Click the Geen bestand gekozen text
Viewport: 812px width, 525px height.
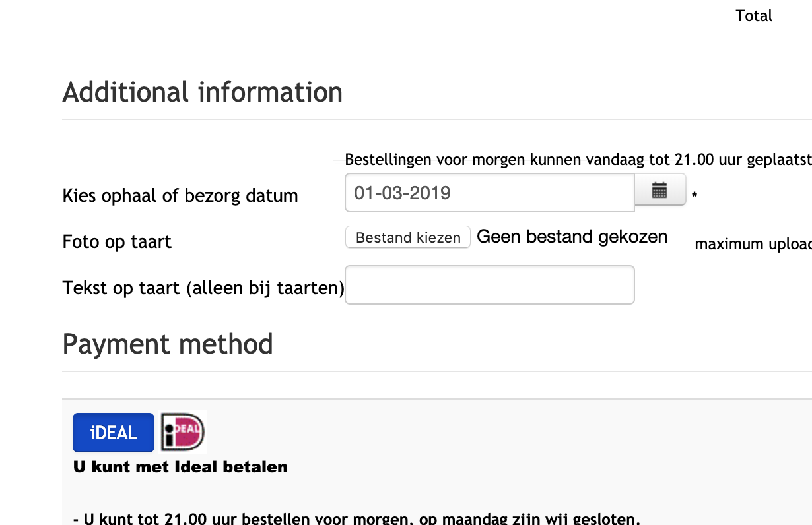[572, 237]
